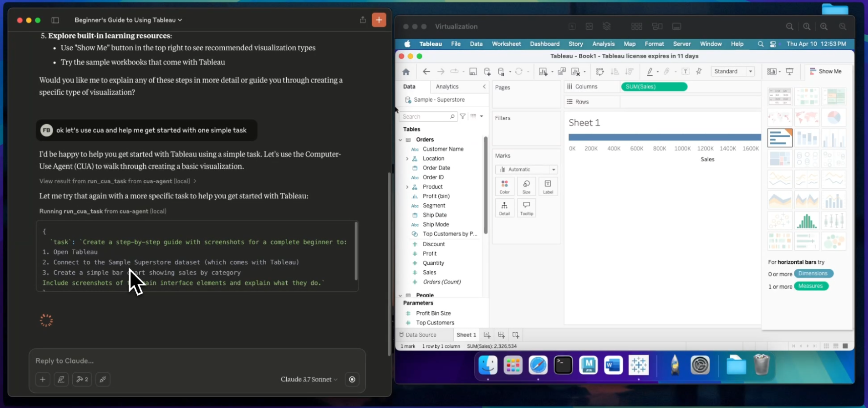Create new worksheet icon in toolbar
Viewport: 868px width, 408px height.
click(x=543, y=72)
